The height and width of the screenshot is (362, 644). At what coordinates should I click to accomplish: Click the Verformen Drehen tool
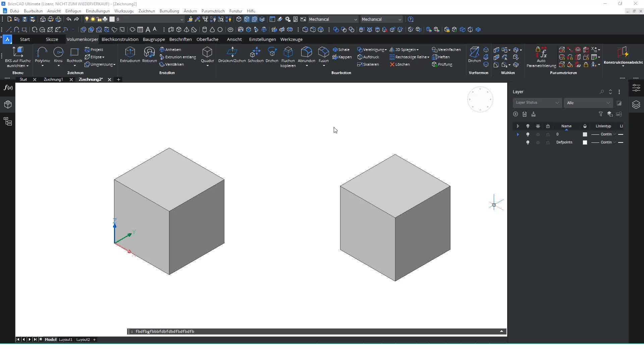[x=474, y=55]
